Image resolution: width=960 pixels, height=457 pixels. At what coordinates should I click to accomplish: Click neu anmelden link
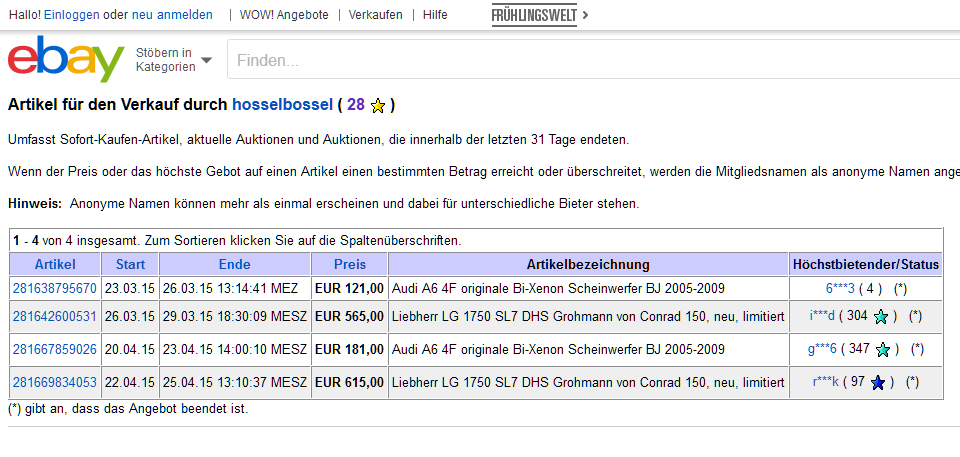pos(172,15)
